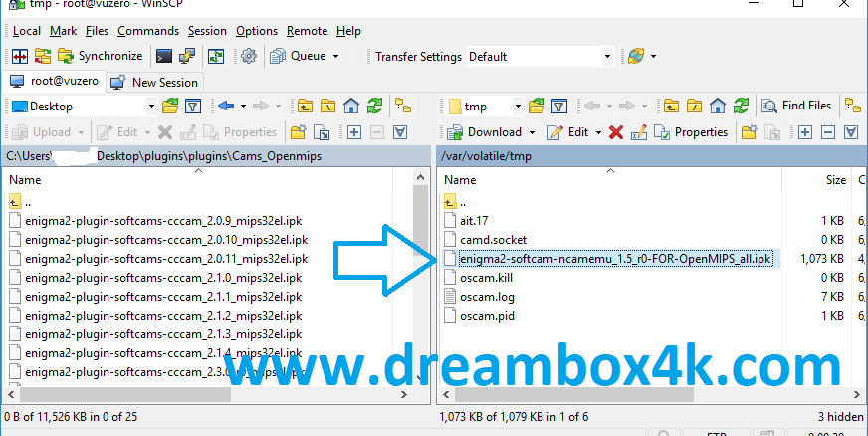Create new local folder icon
This screenshot has height=436, width=868.
299,132
